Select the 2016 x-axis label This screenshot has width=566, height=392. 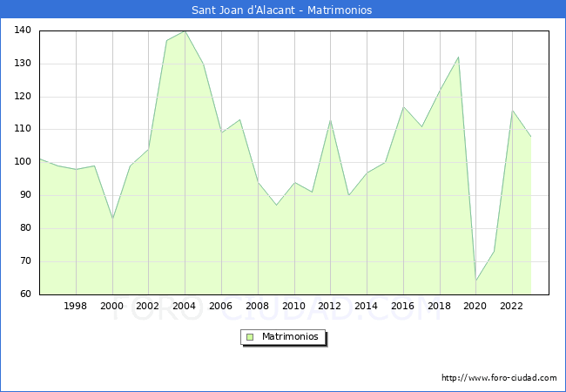[403, 306]
